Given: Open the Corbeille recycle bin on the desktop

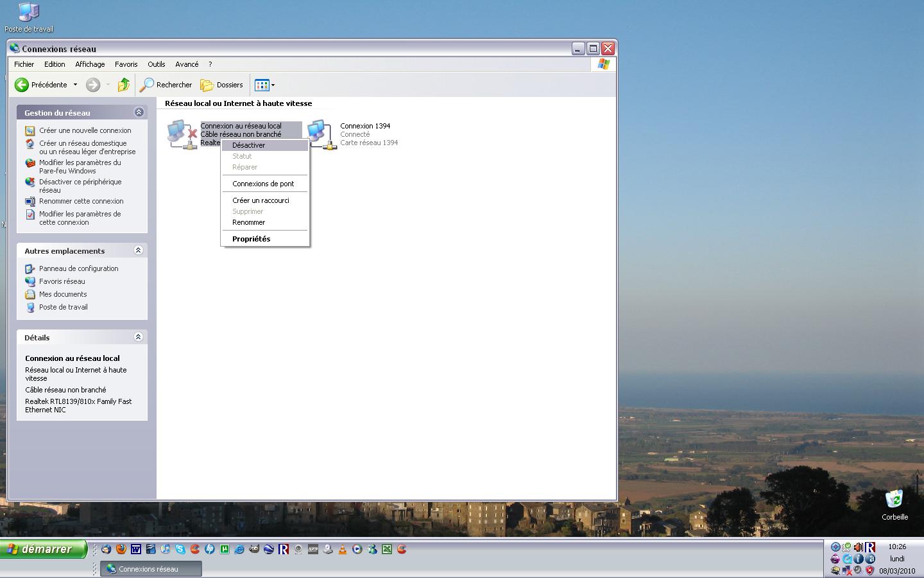Looking at the screenshot, I should coord(894,500).
